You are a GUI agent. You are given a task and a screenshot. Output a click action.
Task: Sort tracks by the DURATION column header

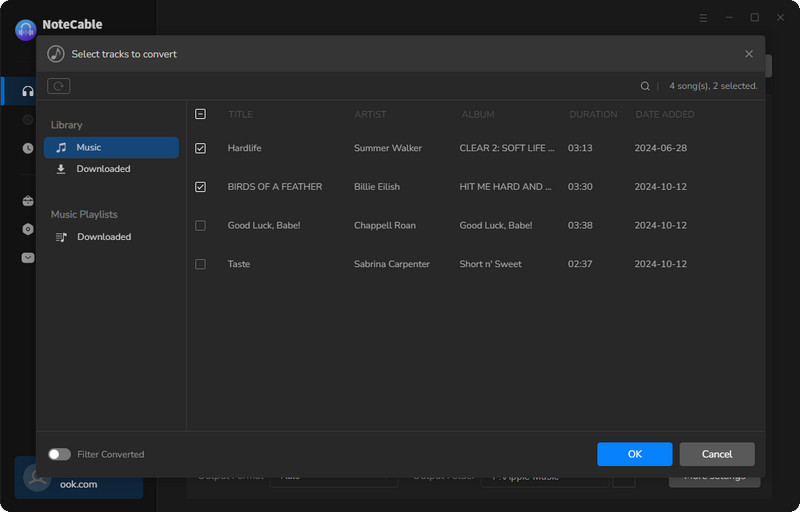tap(593, 114)
